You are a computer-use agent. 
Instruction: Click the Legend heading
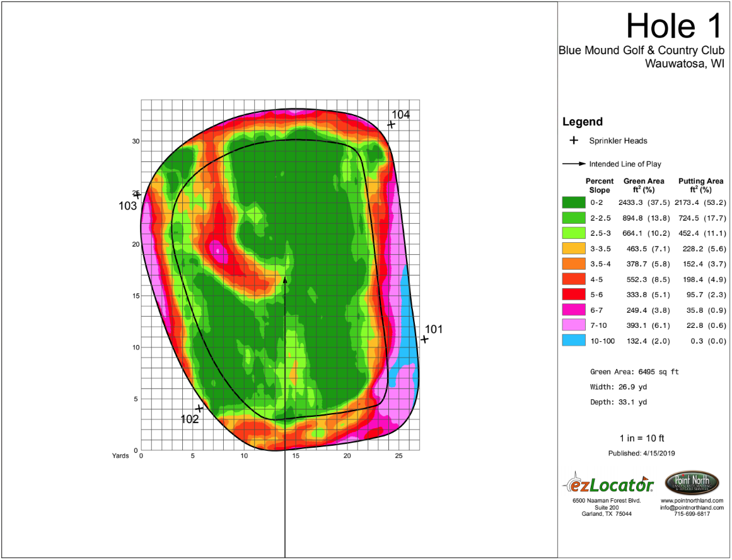(582, 122)
